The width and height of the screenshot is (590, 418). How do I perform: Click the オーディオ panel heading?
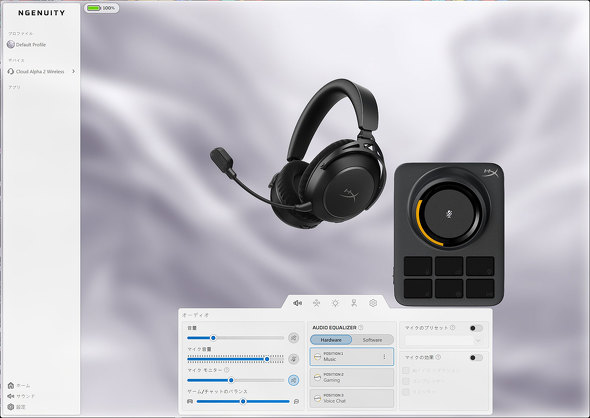click(x=195, y=315)
